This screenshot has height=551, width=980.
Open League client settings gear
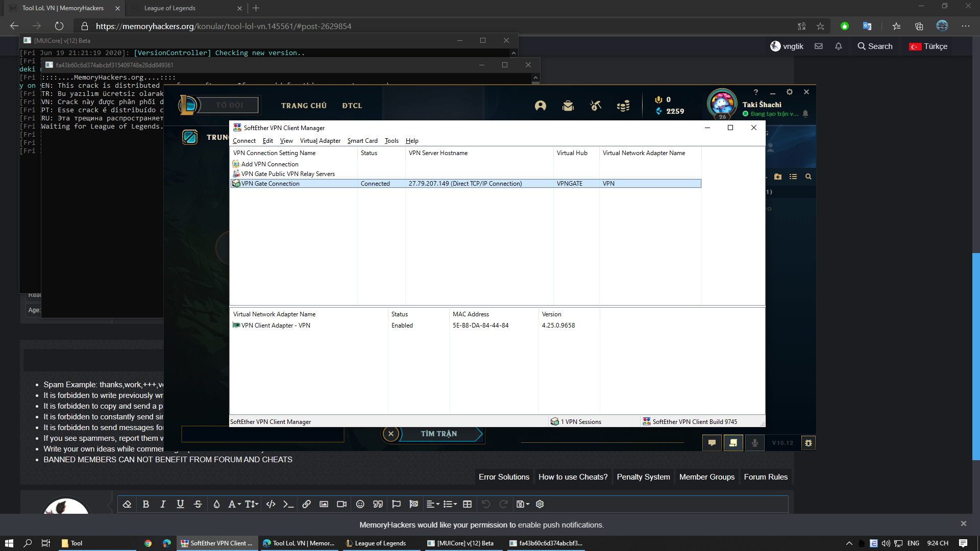pyautogui.click(x=790, y=92)
